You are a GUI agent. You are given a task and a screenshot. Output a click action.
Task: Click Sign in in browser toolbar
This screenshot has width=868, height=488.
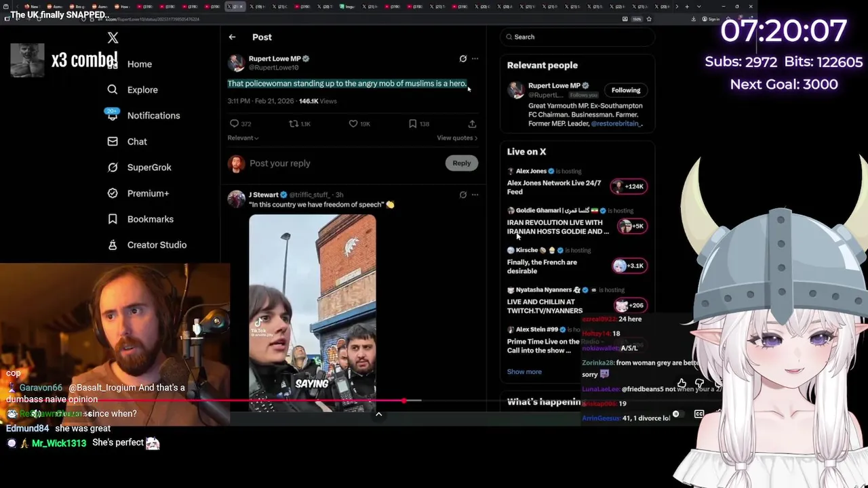[x=712, y=19]
